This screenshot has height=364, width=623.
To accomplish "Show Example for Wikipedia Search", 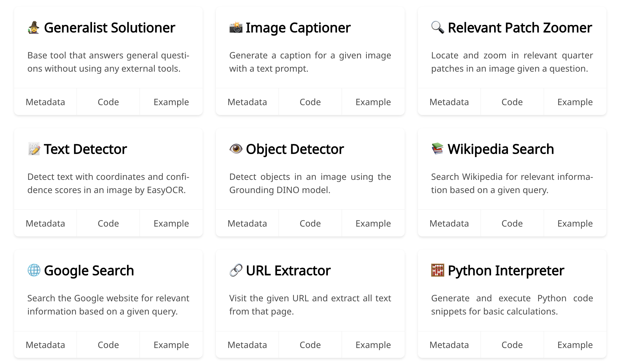I will (575, 223).
